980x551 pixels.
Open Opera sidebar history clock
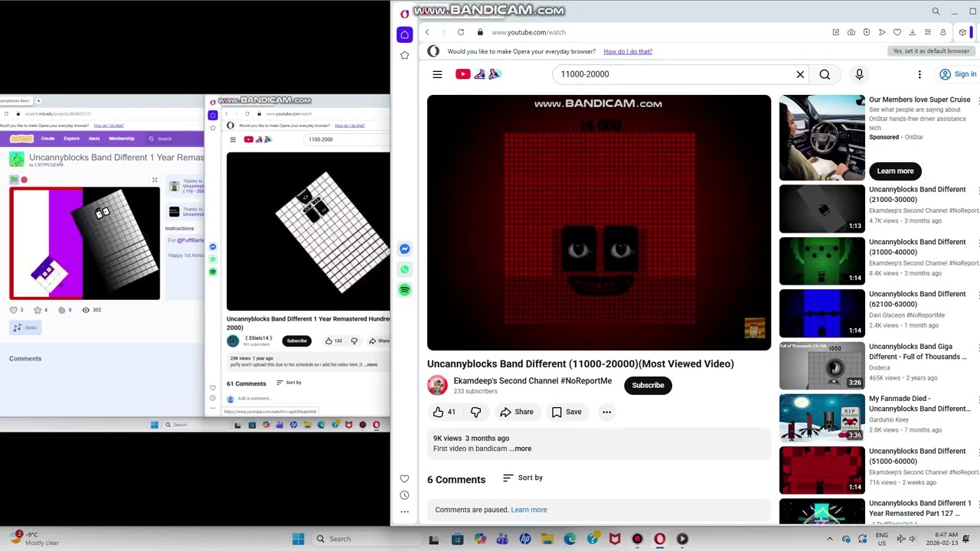pos(404,495)
